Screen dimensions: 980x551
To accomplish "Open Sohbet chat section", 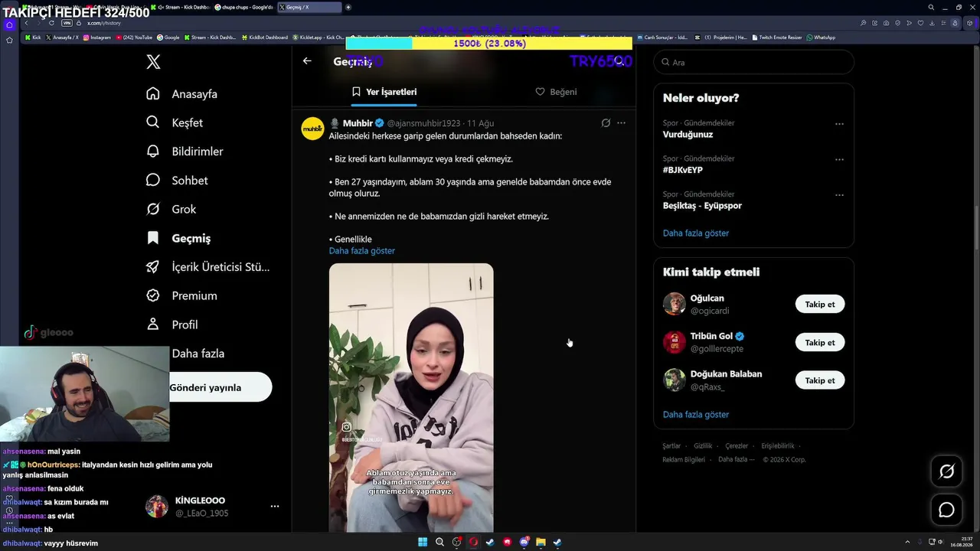I will click(177, 181).
